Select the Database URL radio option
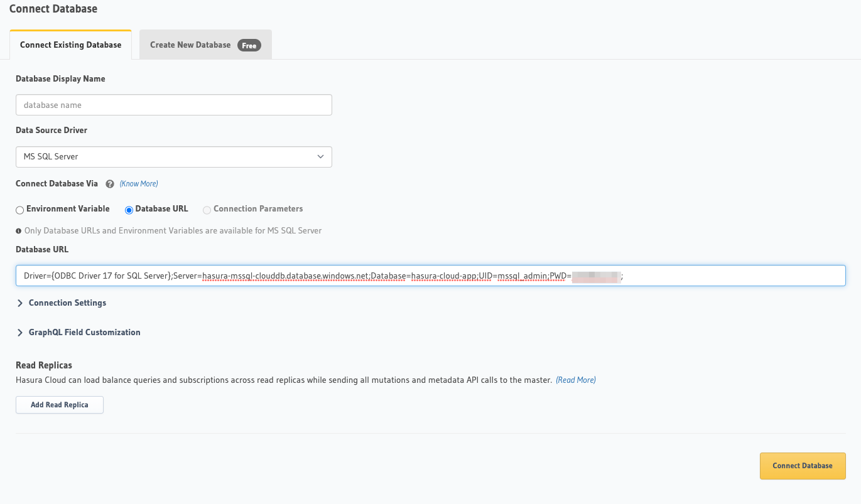The image size is (861, 504). coord(129,210)
